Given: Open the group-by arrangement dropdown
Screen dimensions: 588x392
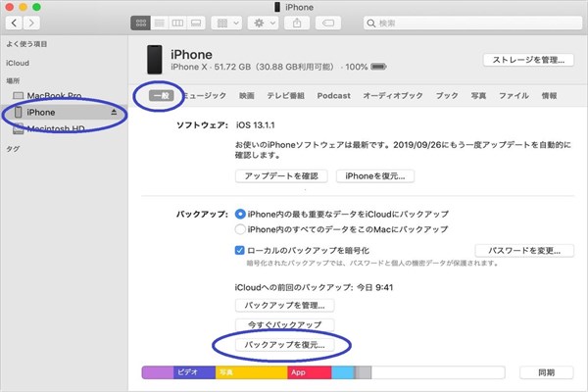Looking at the screenshot, I should [x=226, y=24].
